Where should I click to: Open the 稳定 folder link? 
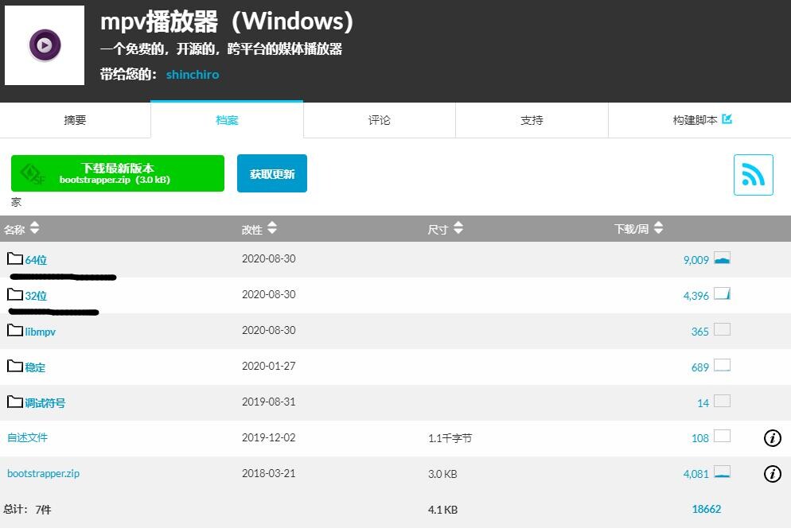(x=35, y=367)
